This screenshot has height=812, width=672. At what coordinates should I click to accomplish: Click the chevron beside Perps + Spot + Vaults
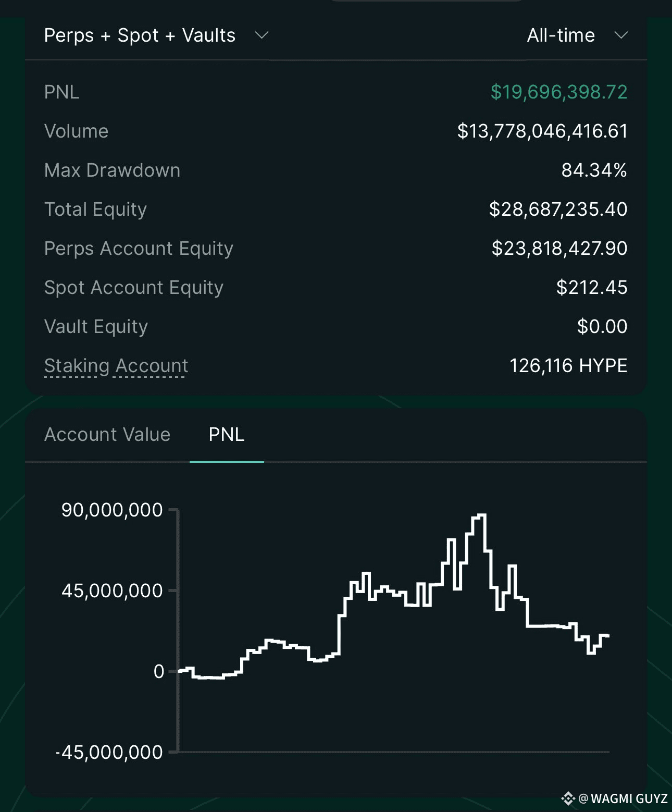pyautogui.click(x=262, y=35)
